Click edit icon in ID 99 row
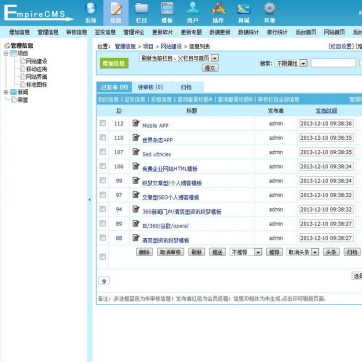 pyautogui.click(x=136, y=180)
